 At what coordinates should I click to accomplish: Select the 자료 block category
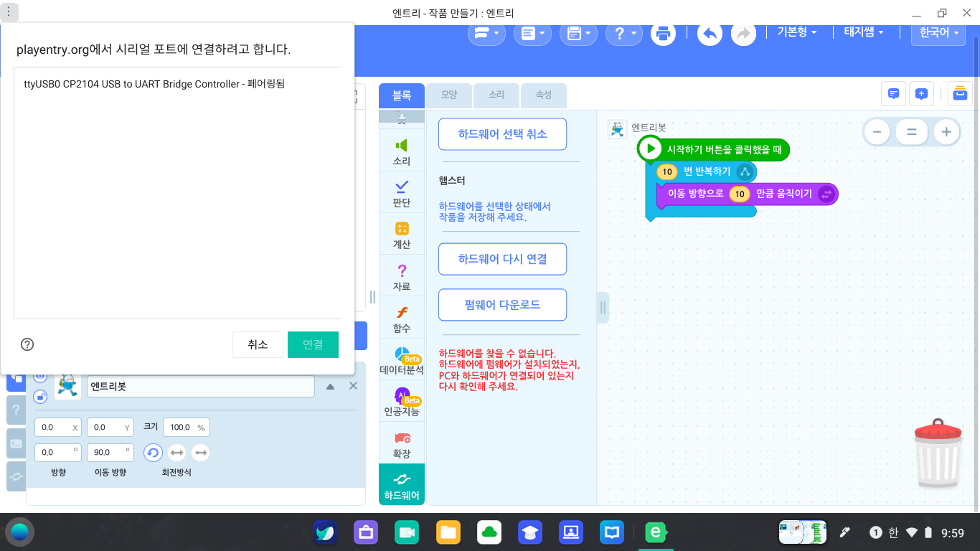tap(402, 277)
